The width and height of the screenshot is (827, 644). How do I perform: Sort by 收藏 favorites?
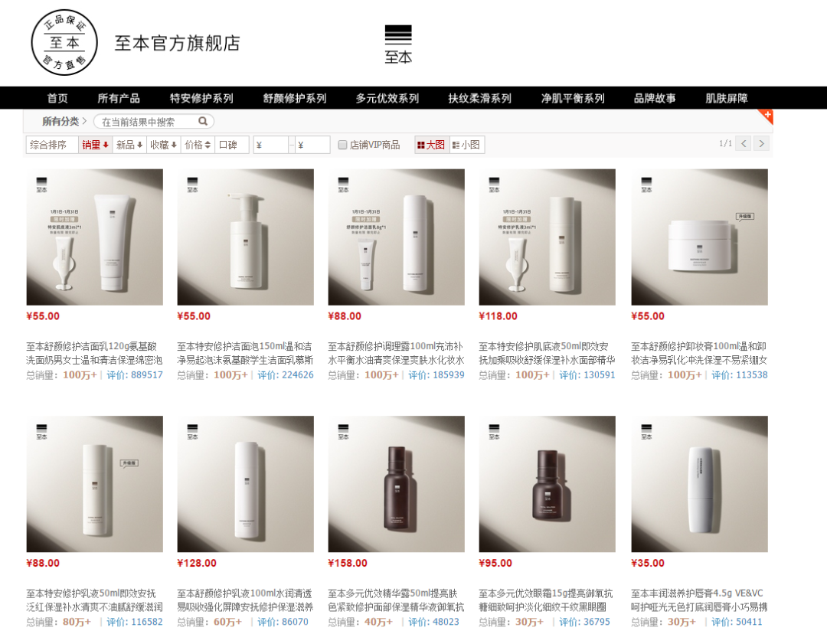click(x=164, y=145)
